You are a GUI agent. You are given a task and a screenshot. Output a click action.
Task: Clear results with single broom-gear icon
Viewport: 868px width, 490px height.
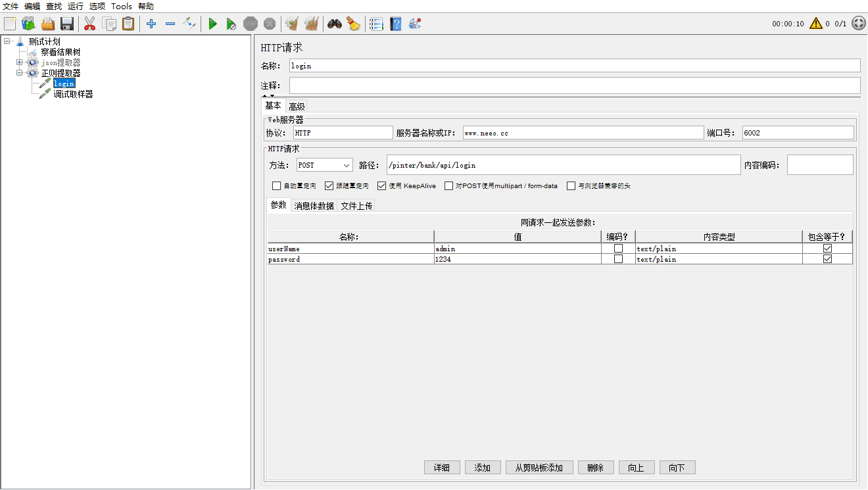tap(292, 24)
